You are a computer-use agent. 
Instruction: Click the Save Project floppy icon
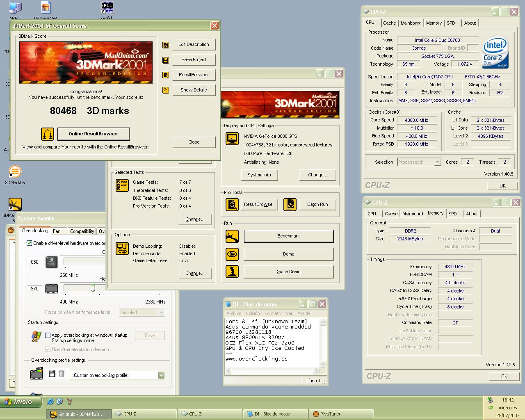(166, 60)
